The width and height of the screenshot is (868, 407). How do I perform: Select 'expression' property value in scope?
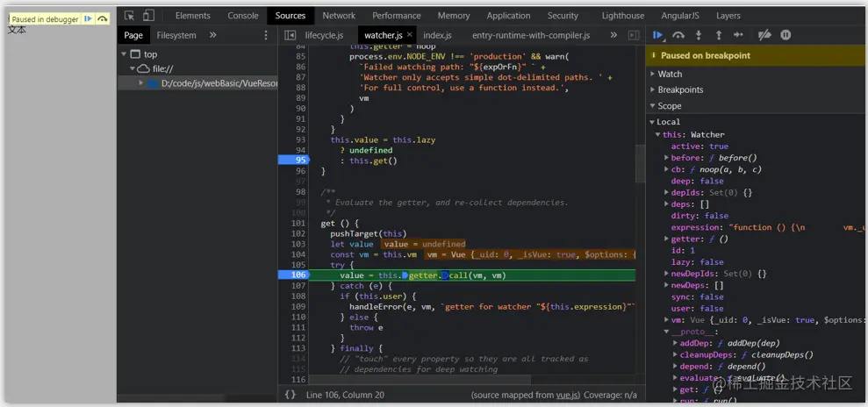pos(798,227)
